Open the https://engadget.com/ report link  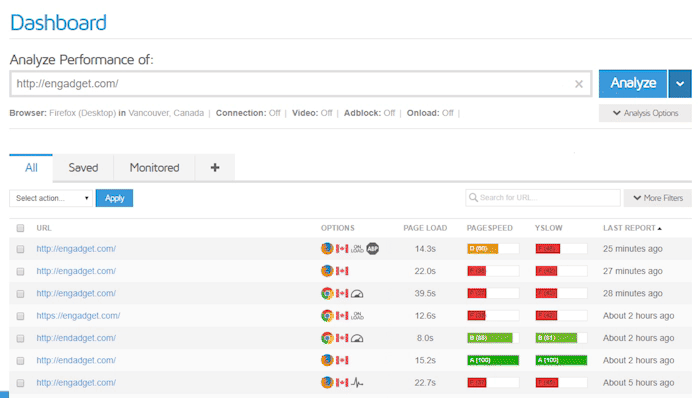78,315
